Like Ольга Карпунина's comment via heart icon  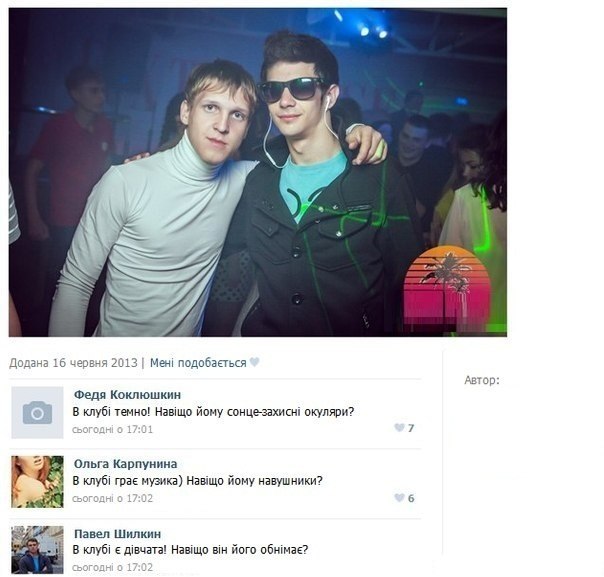tap(399, 498)
